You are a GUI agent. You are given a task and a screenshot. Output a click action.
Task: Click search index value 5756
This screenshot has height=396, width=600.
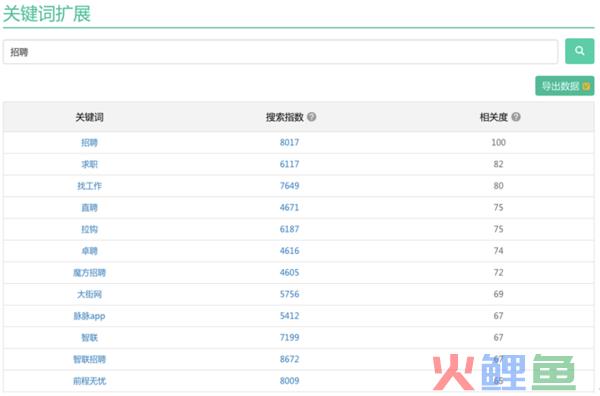(289, 294)
